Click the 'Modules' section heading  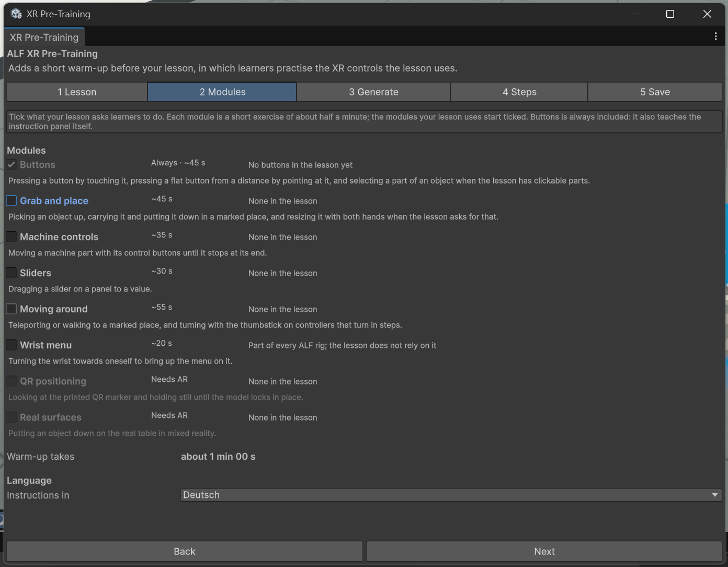(26, 150)
